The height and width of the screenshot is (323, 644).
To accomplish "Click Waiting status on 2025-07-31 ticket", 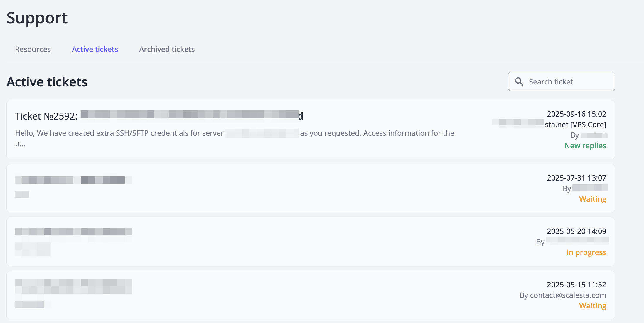I will pos(592,199).
